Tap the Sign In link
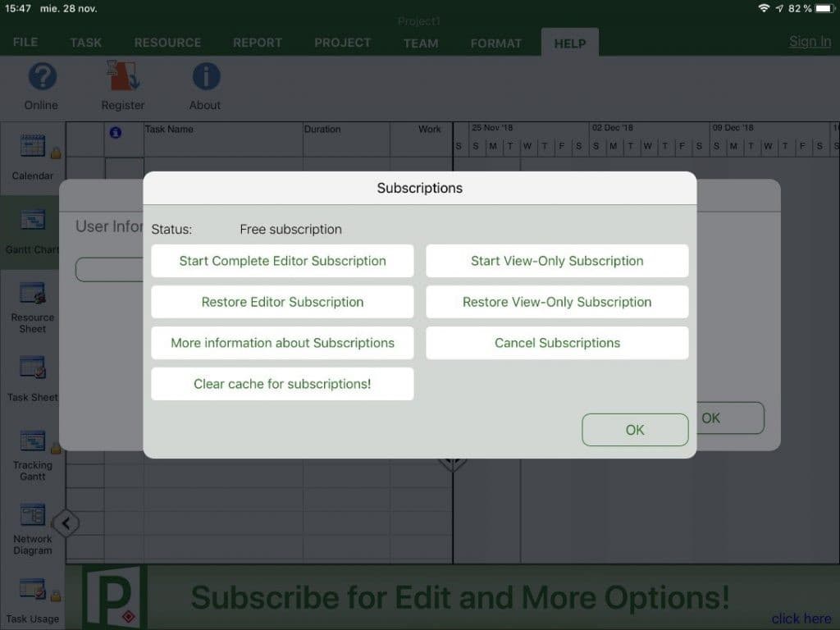 pyautogui.click(x=810, y=41)
